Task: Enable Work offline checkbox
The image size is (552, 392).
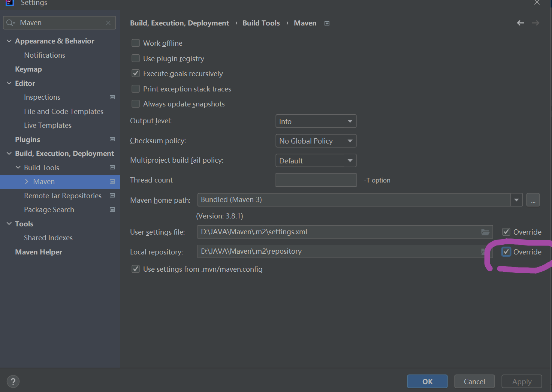Action: (x=136, y=43)
